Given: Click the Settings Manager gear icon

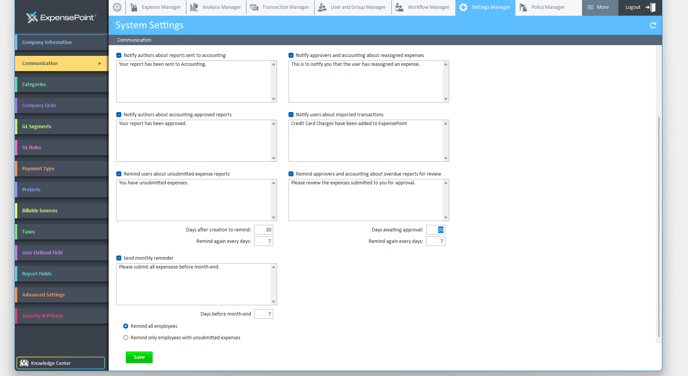Looking at the screenshot, I should tap(463, 7).
